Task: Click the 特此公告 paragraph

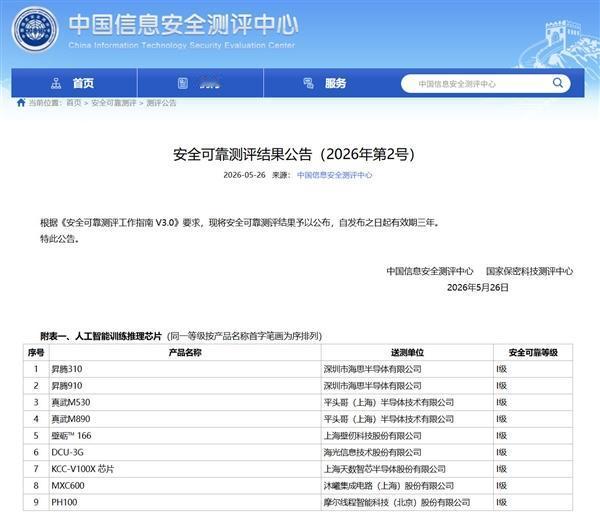Action: click(60, 239)
